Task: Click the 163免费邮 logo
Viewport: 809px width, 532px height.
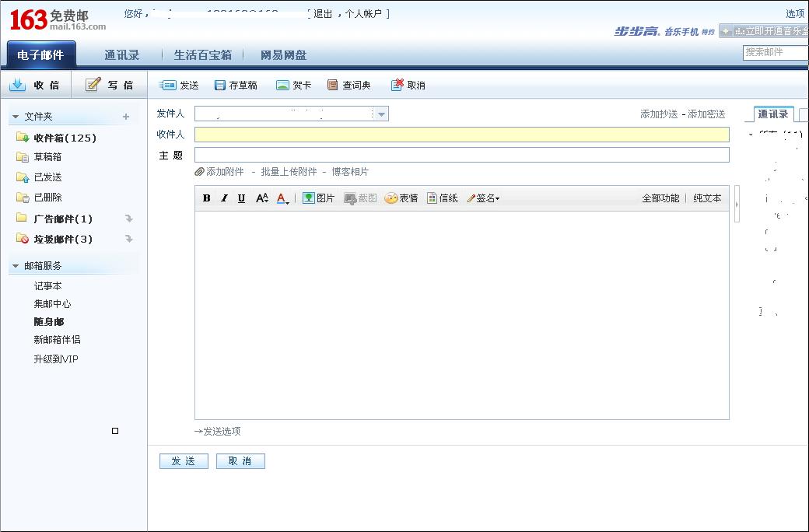Action: point(58,19)
